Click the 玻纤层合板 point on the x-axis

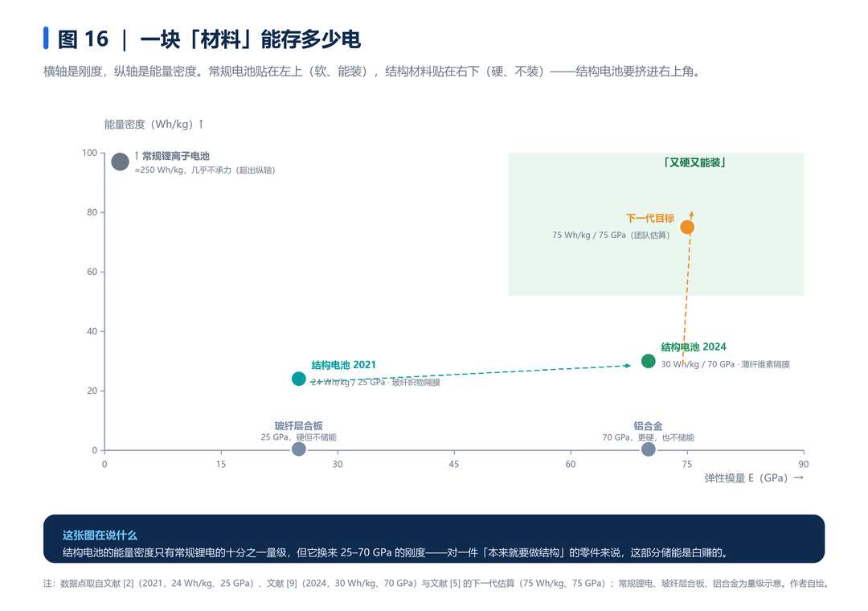(x=299, y=449)
